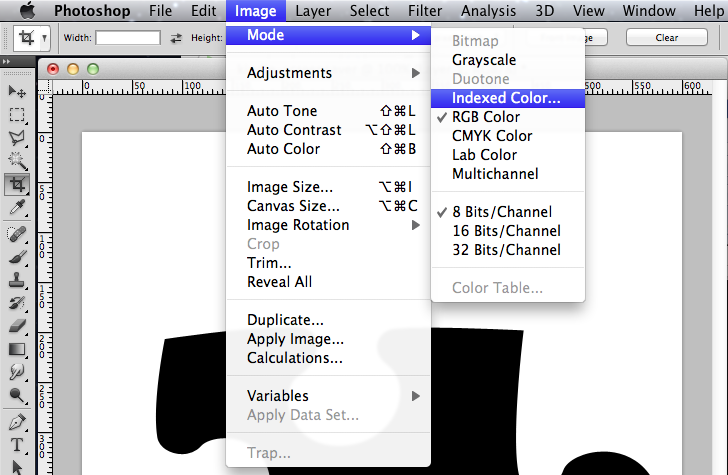Switch to 16 Bits/Channel

[508, 231]
